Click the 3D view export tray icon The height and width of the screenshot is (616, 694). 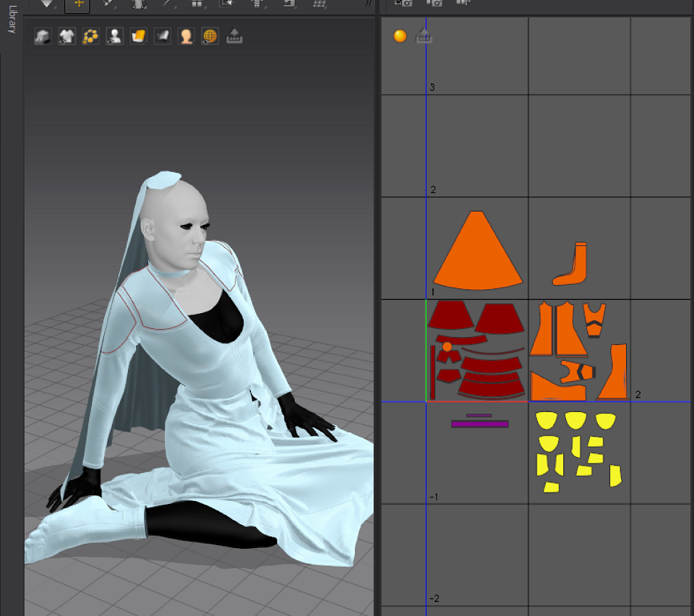[x=234, y=36]
